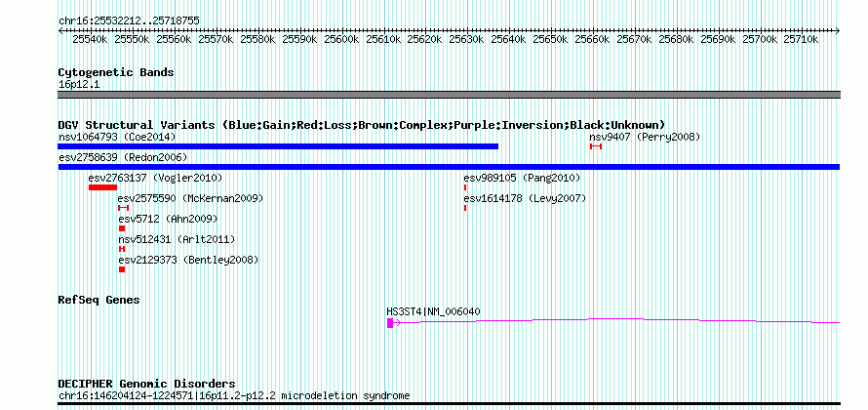This screenshot has height=410, width=868.
Task: Click the gray 16p12.1 cytogenetic band bar
Action: (x=449, y=95)
